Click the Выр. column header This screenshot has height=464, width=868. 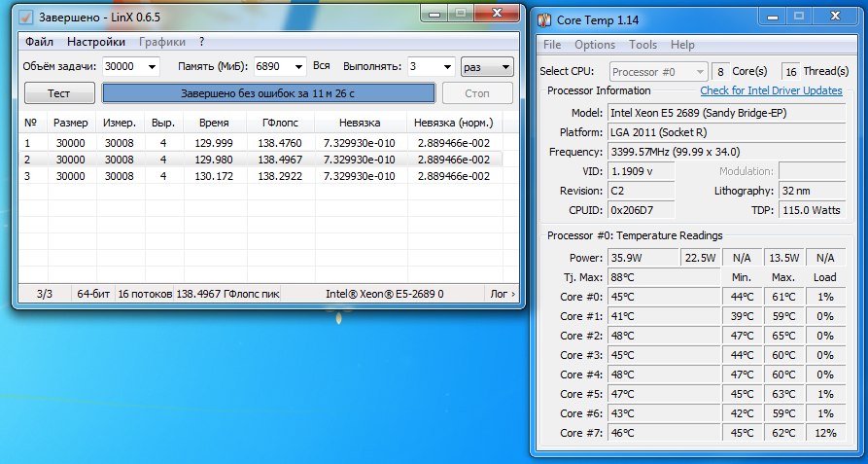[164, 123]
